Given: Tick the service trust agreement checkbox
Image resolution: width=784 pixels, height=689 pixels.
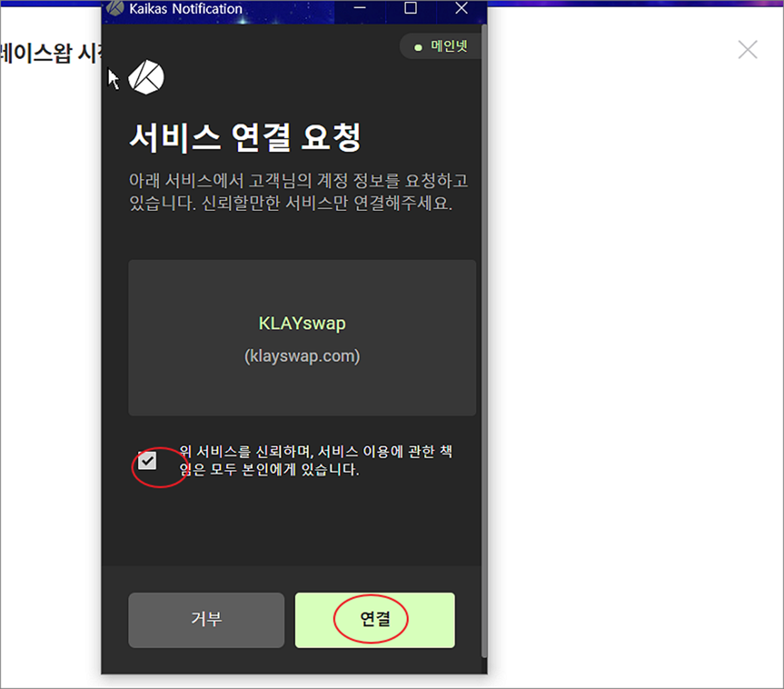Looking at the screenshot, I should coord(147,461).
